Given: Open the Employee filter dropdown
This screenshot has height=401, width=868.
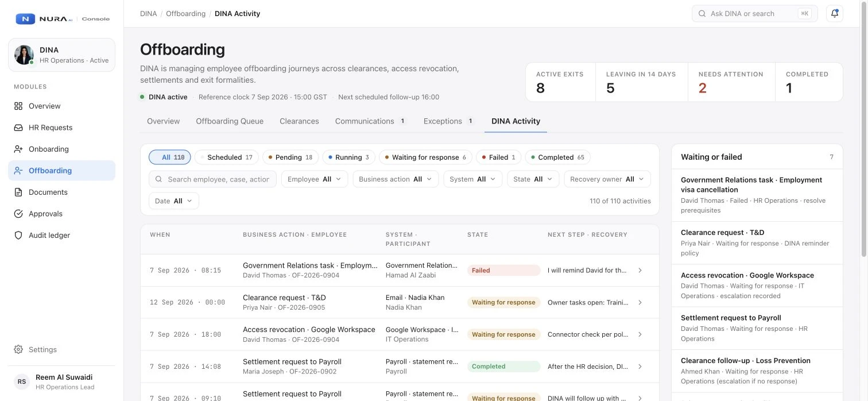Looking at the screenshot, I should (314, 179).
